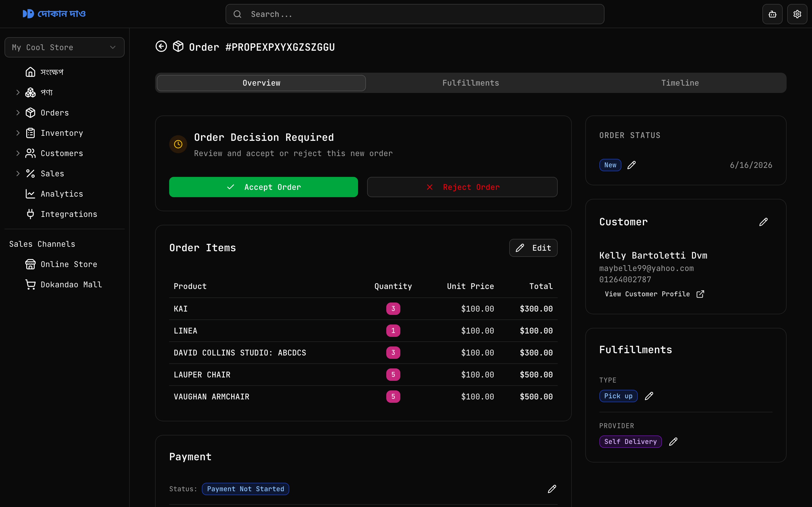Click the Reject Order button

(x=462, y=187)
